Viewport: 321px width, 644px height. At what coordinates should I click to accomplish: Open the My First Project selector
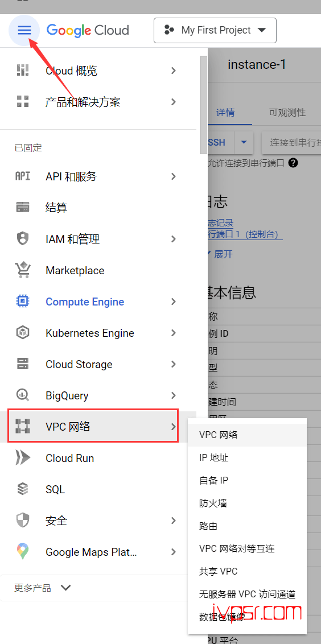215,30
